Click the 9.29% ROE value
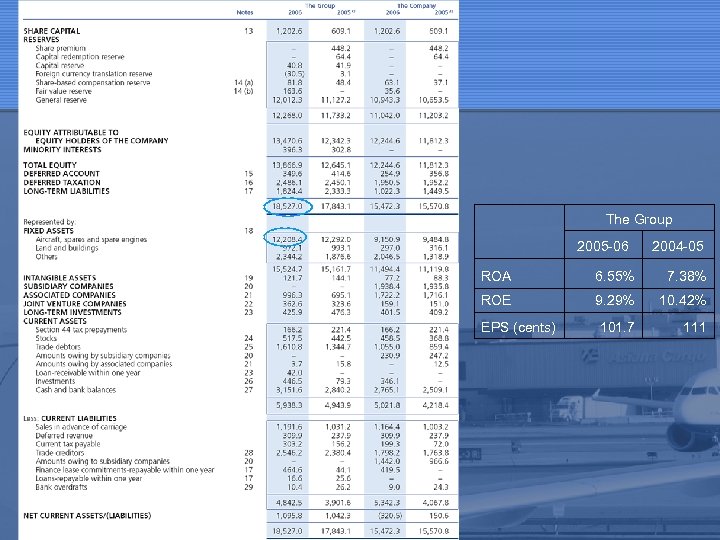The image size is (720, 540). [x=614, y=300]
